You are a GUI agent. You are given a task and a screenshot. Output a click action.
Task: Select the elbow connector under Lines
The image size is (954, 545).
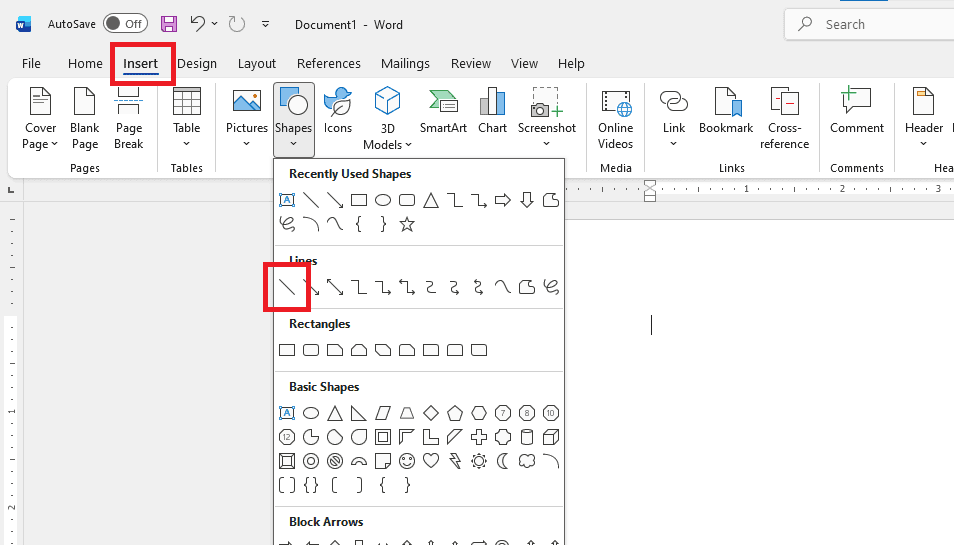click(x=359, y=286)
